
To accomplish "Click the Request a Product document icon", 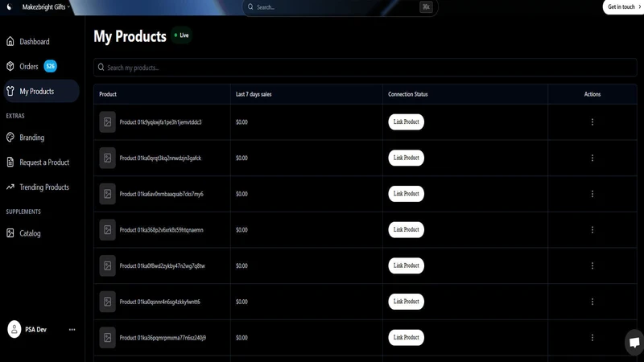I will coord(10,162).
